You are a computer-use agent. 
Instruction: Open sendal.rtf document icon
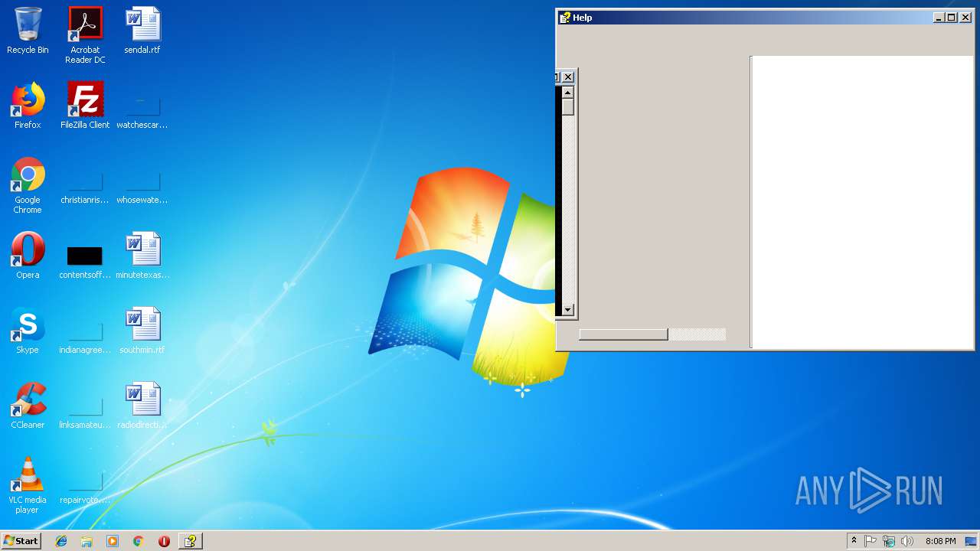pos(142,31)
